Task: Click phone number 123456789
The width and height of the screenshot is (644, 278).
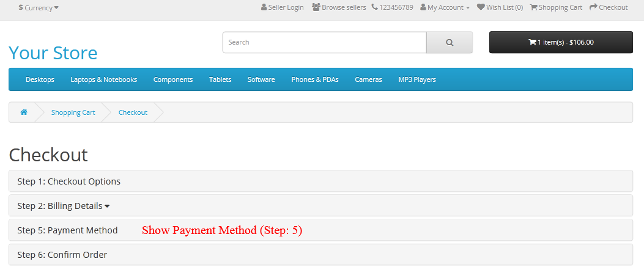Action: pos(392,7)
